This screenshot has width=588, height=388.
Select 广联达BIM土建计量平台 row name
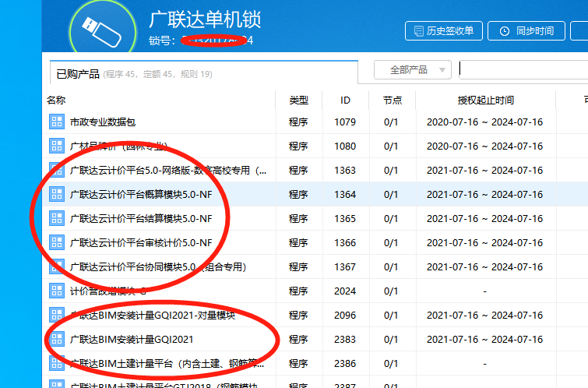[x=167, y=364]
